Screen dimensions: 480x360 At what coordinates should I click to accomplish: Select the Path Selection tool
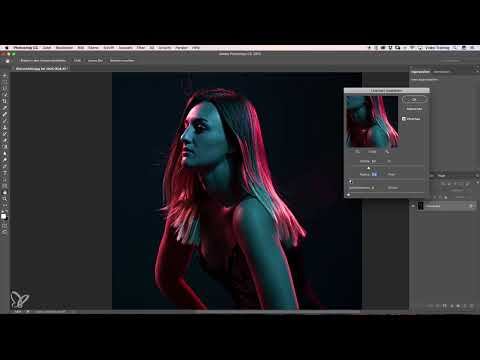pyautogui.click(x=5, y=179)
